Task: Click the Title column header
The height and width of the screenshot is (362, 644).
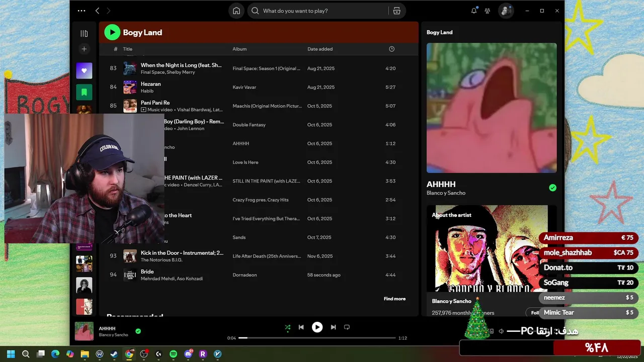Action: (128, 49)
